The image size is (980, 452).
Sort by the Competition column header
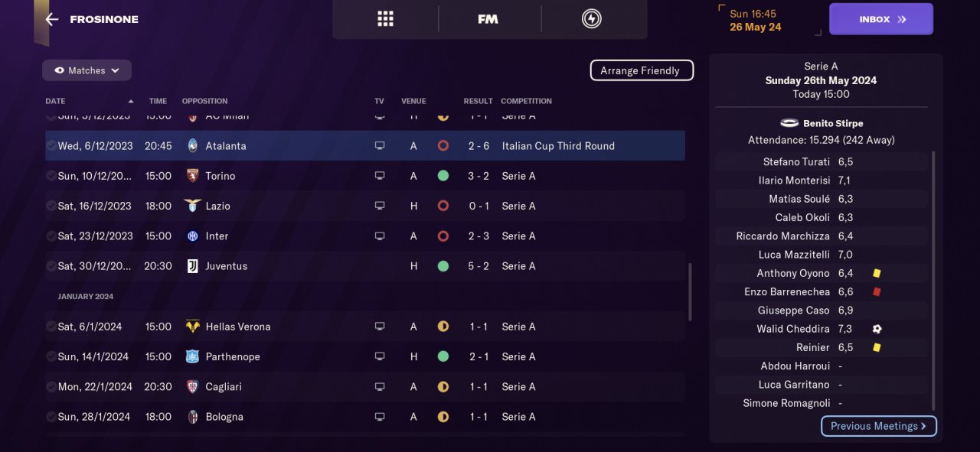click(x=526, y=101)
